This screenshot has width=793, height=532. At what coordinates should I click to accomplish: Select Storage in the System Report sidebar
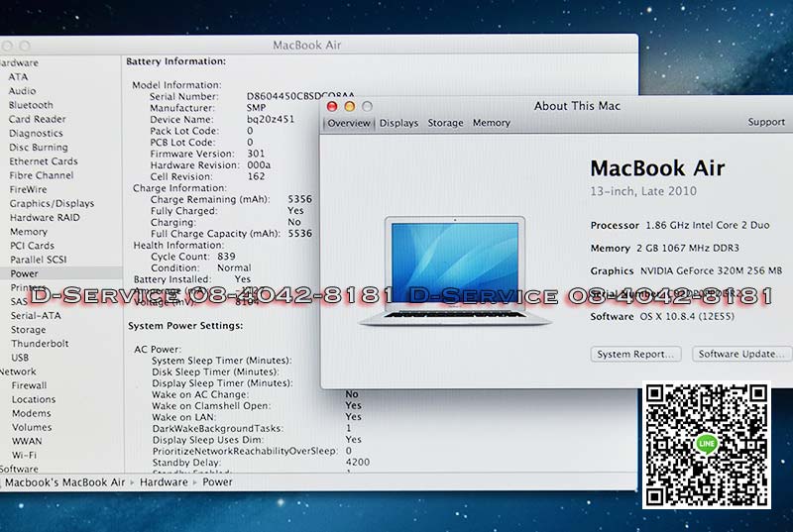(29, 330)
